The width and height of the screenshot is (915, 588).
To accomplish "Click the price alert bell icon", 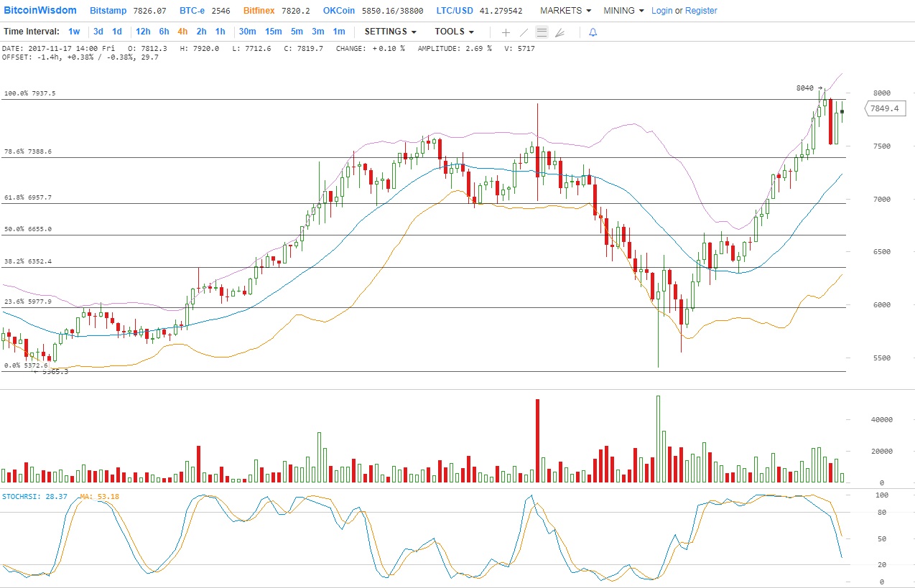I will (x=593, y=32).
